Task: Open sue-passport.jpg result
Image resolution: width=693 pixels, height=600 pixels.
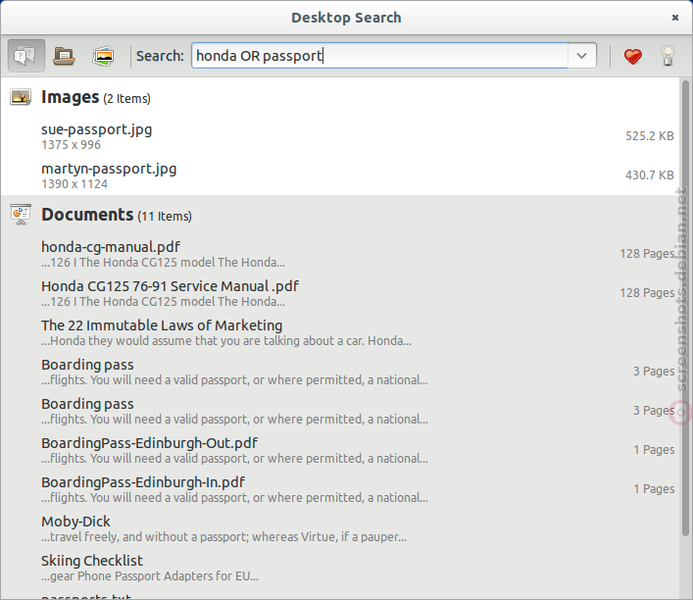Action: coord(340,137)
